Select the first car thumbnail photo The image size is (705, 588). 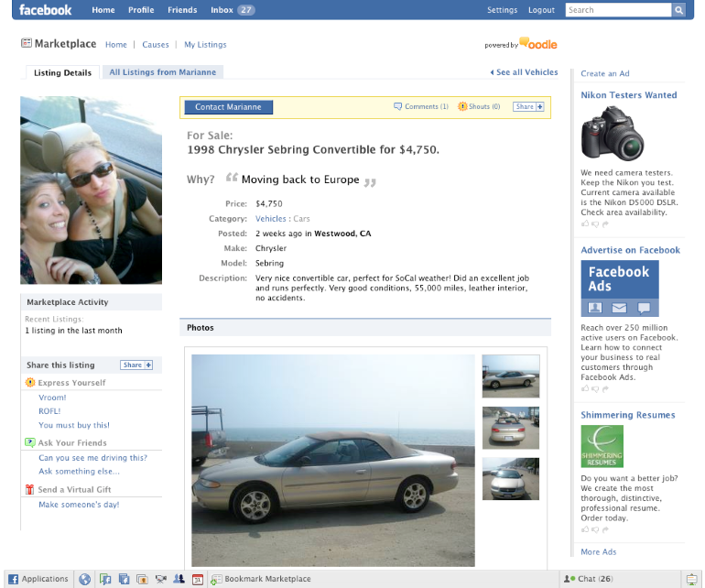pyautogui.click(x=511, y=376)
